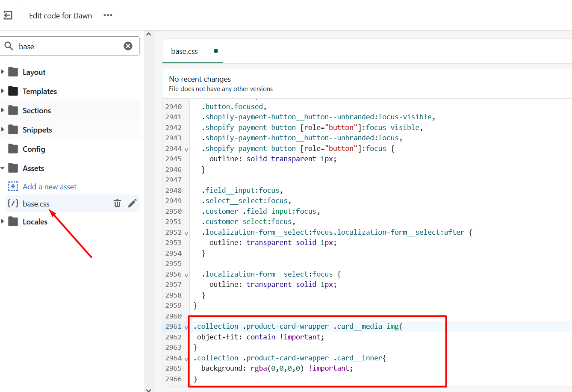
Task: Expand the Templates folder arrow
Action: pos(3,91)
